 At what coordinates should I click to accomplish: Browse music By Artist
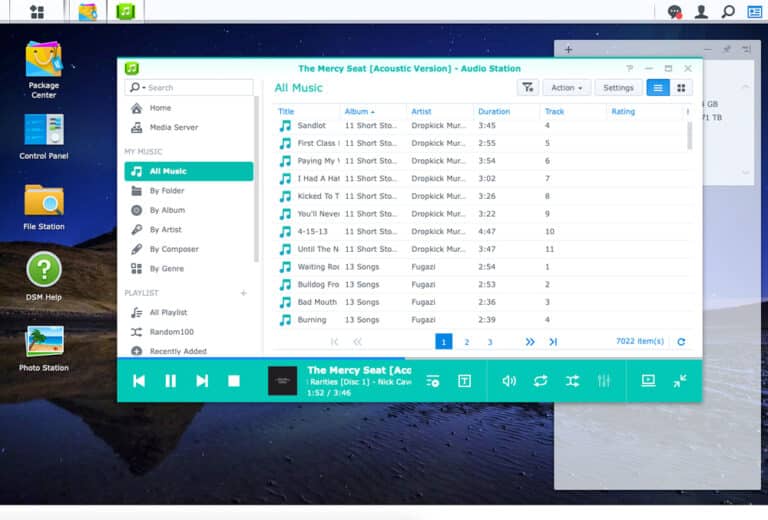coord(189,229)
